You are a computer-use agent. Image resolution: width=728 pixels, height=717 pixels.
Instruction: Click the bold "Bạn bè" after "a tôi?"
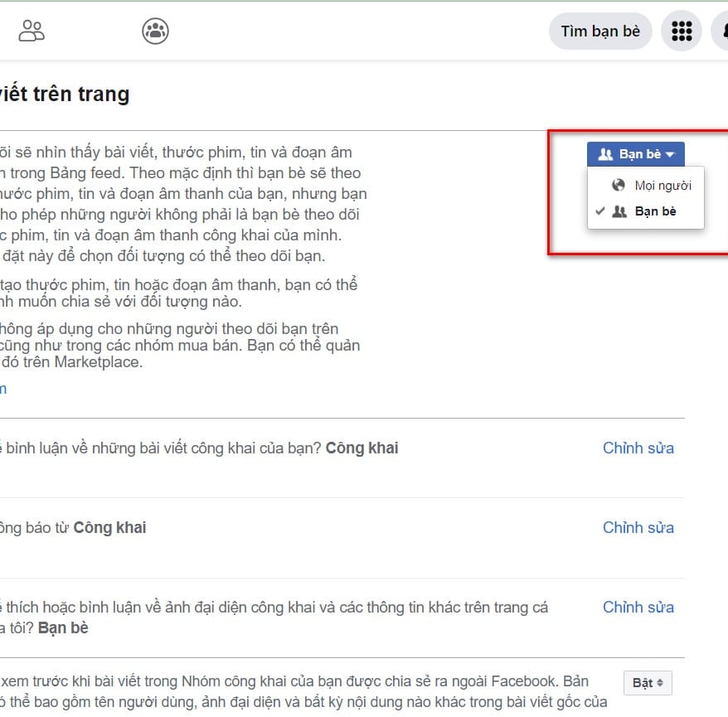click(63, 628)
